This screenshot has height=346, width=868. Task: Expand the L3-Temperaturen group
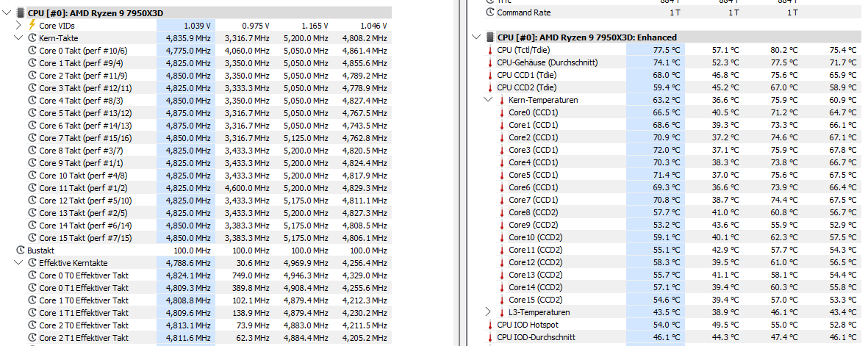coord(488,312)
